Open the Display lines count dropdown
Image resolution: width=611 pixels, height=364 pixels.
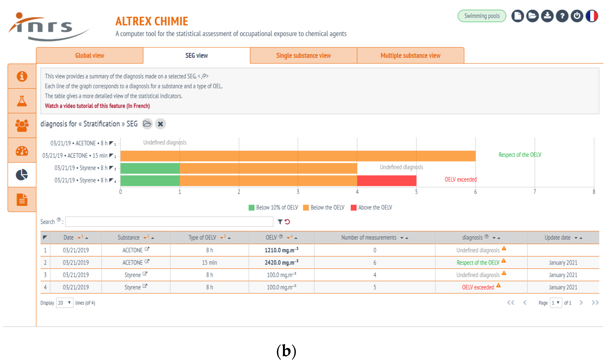point(64,303)
